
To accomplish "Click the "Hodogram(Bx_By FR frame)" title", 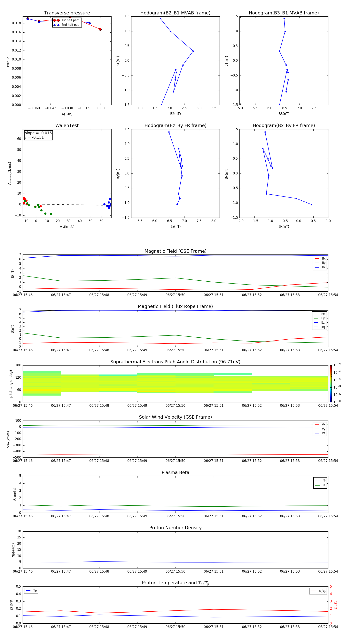I will point(284,125).
